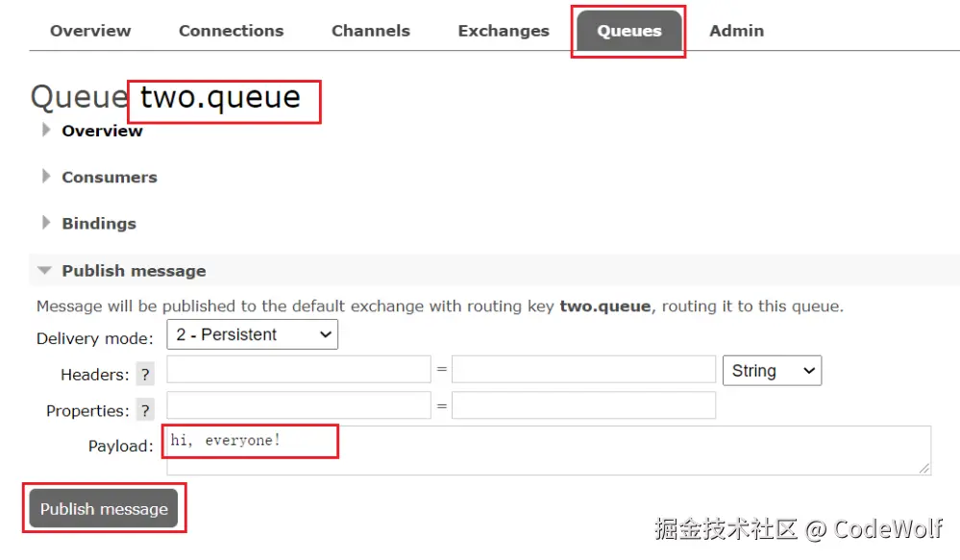This screenshot has height=560, width=960.
Task: Go to the Exchanges tab
Action: tap(504, 31)
